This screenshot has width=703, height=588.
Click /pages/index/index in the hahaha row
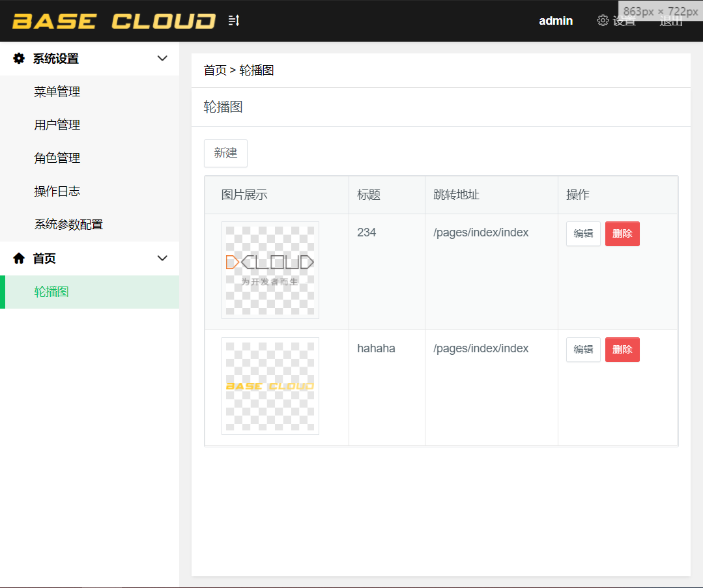coord(481,348)
